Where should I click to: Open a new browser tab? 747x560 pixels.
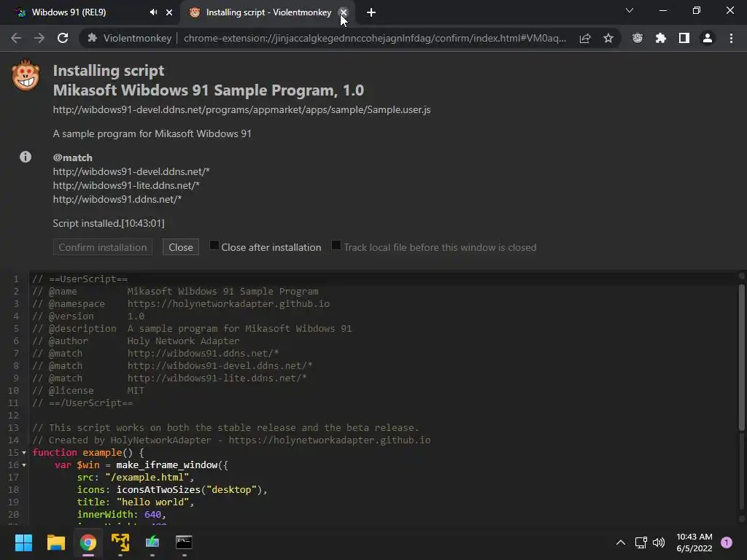click(x=371, y=12)
